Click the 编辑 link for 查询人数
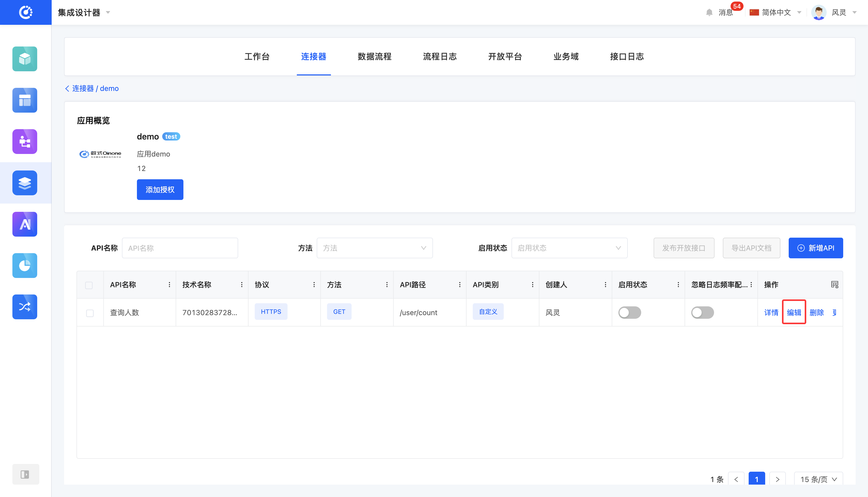This screenshot has width=868, height=497. click(x=794, y=312)
